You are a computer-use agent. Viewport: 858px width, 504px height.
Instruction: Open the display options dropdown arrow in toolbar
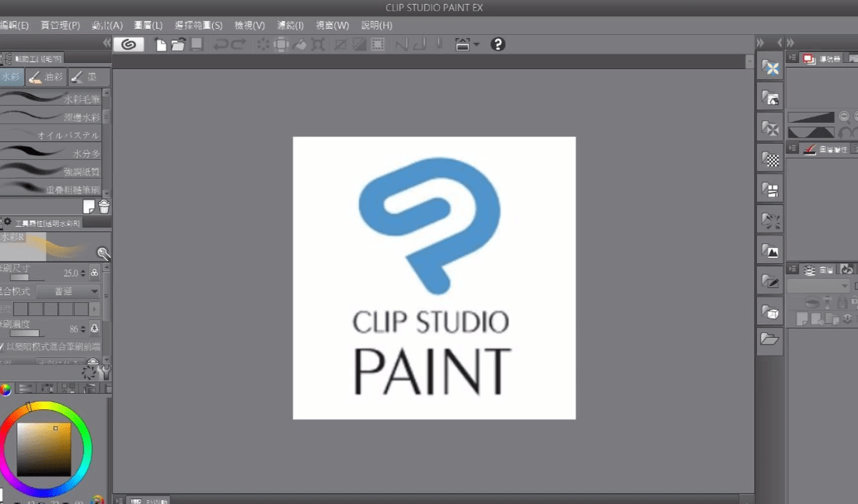476,44
